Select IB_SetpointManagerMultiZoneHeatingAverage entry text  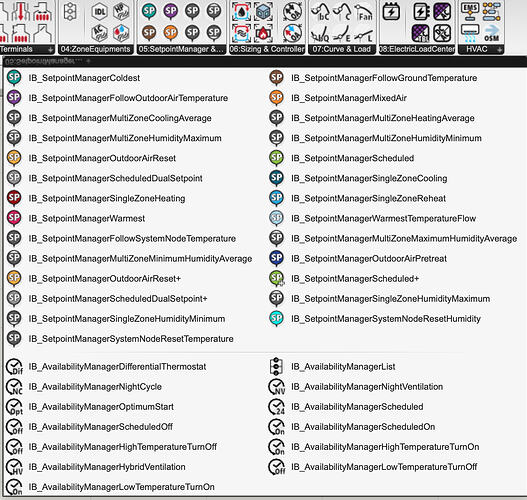383,118
